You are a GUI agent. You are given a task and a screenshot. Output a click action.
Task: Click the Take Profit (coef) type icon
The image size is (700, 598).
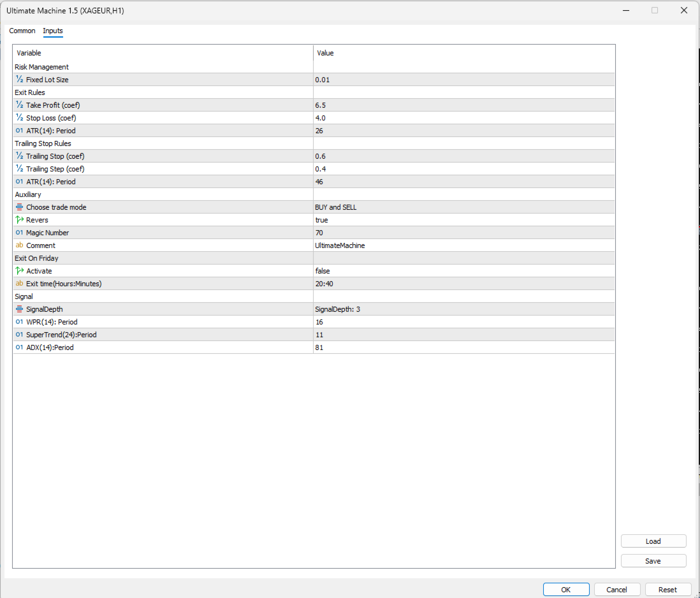click(x=19, y=105)
